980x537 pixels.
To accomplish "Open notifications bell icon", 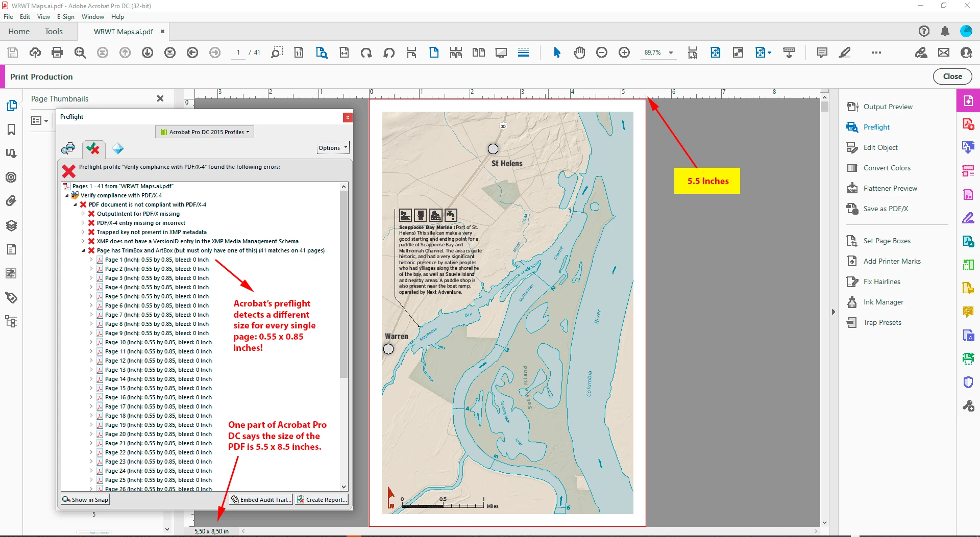I will coord(945,31).
